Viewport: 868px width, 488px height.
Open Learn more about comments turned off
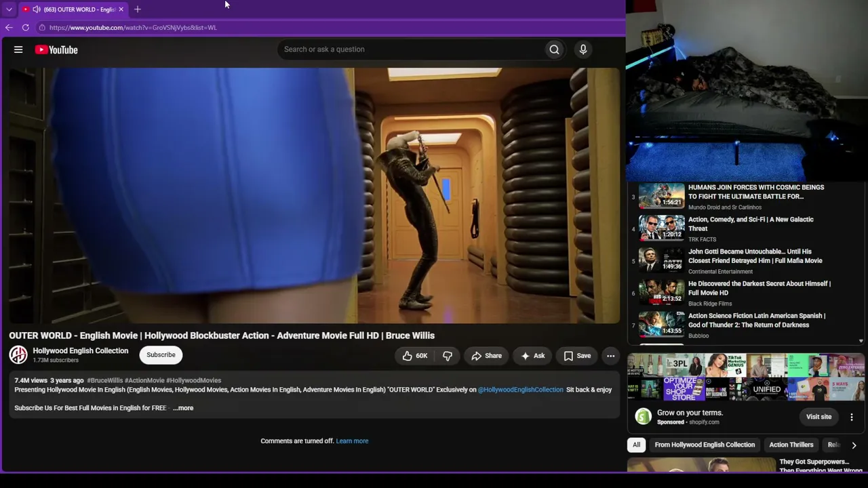pyautogui.click(x=352, y=441)
